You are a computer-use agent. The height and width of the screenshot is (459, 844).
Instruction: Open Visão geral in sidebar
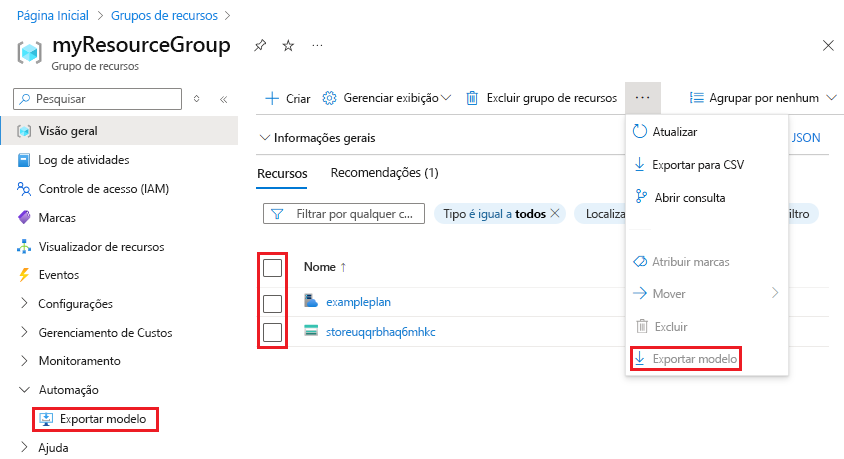coord(119,131)
